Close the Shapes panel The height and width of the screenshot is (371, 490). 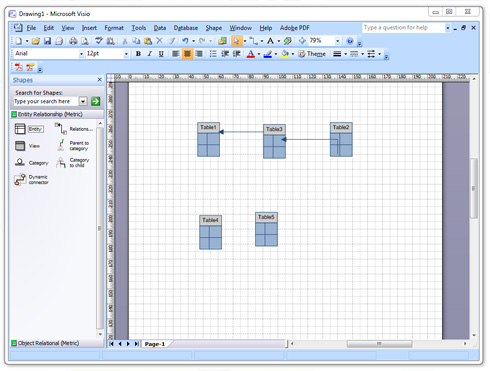click(99, 80)
